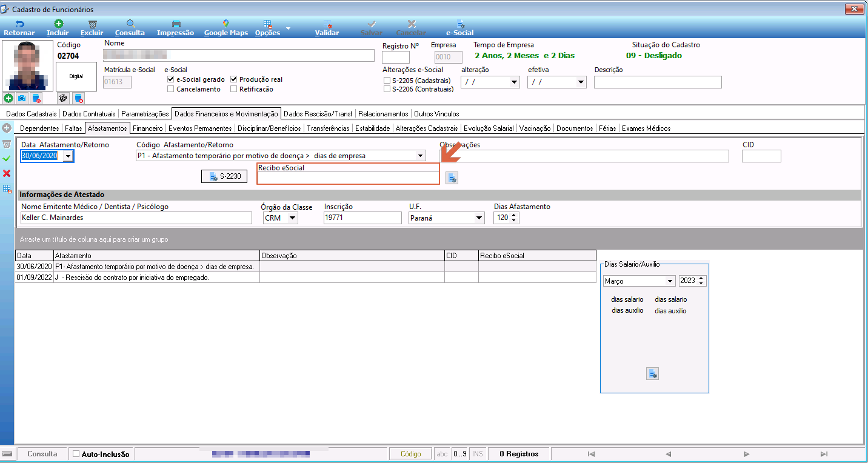The width and height of the screenshot is (868, 463).
Task: Toggle the e-Social gerado checkbox
Action: (x=171, y=79)
